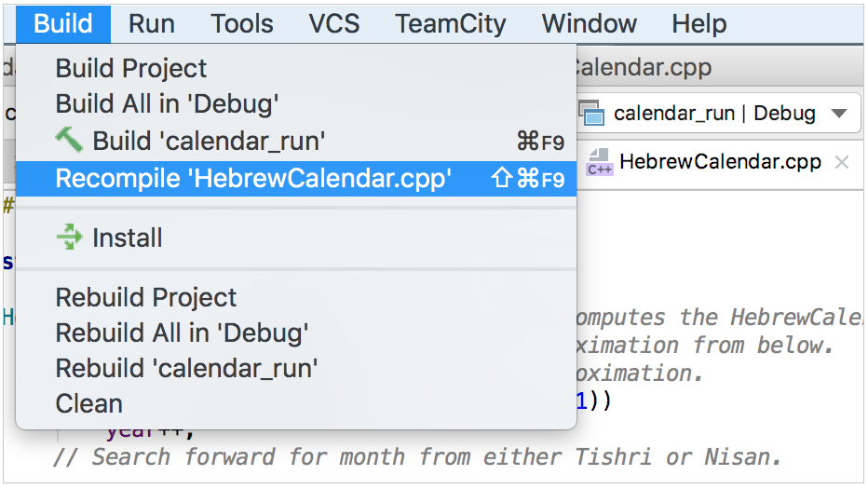
Task: Choose Rebuild 'calendar_run' option
Action: tap(187, 368)
